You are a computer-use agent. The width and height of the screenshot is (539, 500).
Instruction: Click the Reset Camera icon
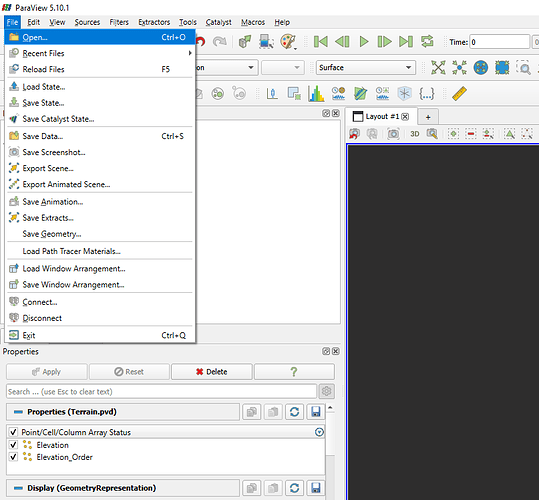(x=438, y=67)
